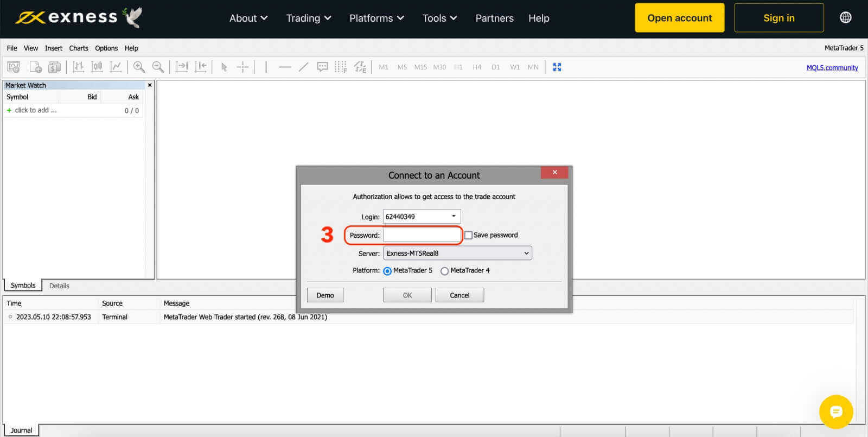
Task: Expand the Trading navigation menu
Action: point(308,18)
